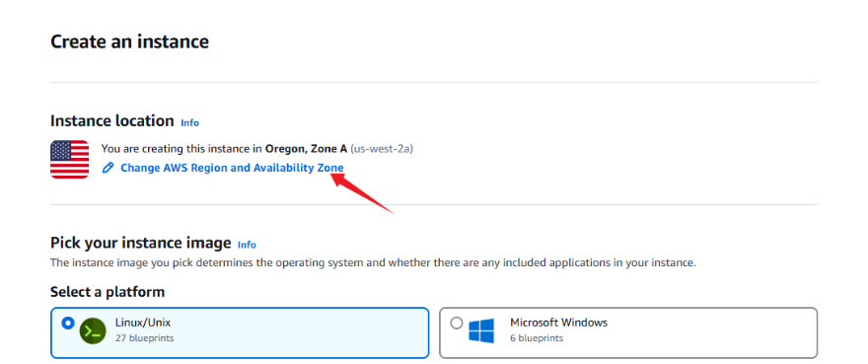Click the Create an instance heading
Image resolution: width=868 pixels, height=364 pixels.
tap(129, 41)
